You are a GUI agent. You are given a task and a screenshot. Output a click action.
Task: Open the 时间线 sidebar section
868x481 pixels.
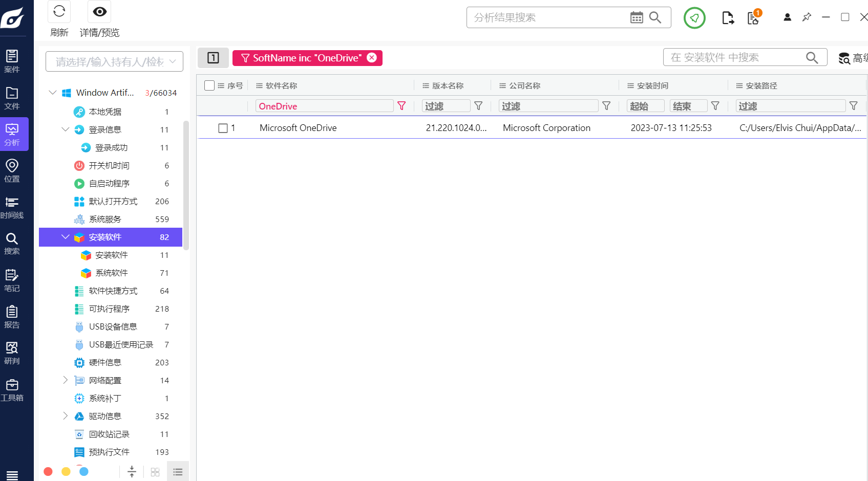click(x=12, y=207)
